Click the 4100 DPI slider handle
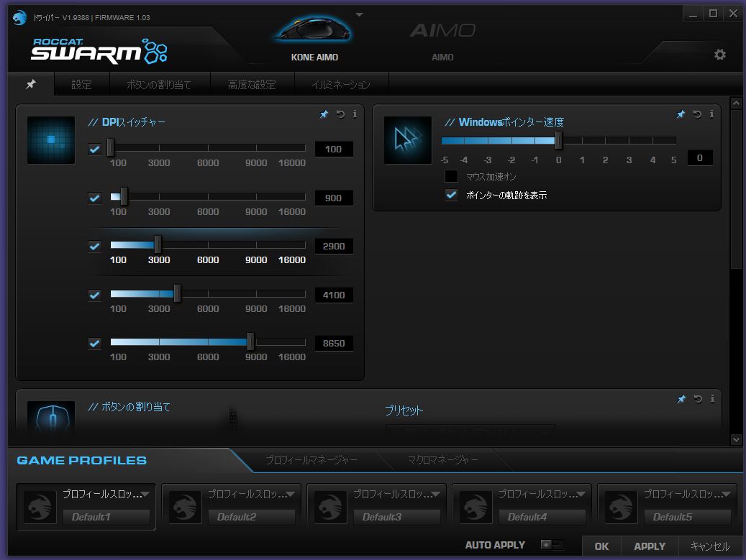This screenshot has width=746, height=560. click(177, 293)
